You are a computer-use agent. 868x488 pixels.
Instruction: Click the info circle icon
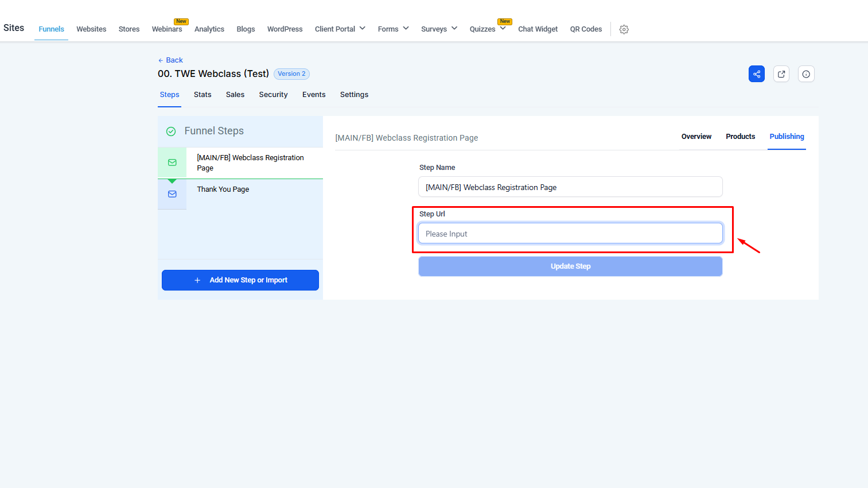(x=805, y=74)
